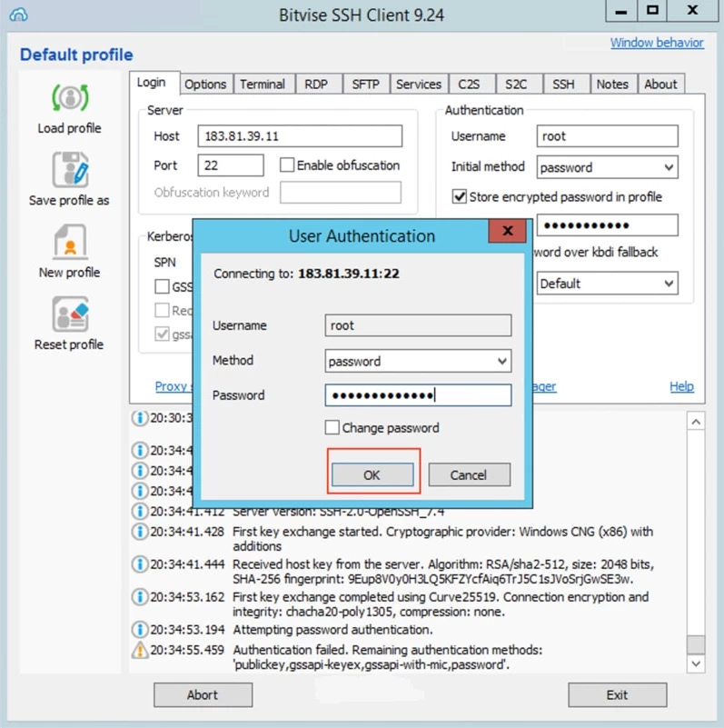724x728 pixels.
Task: Click the info icon for log entry 20:34:53.194
Action: click(x=139, y=630)
